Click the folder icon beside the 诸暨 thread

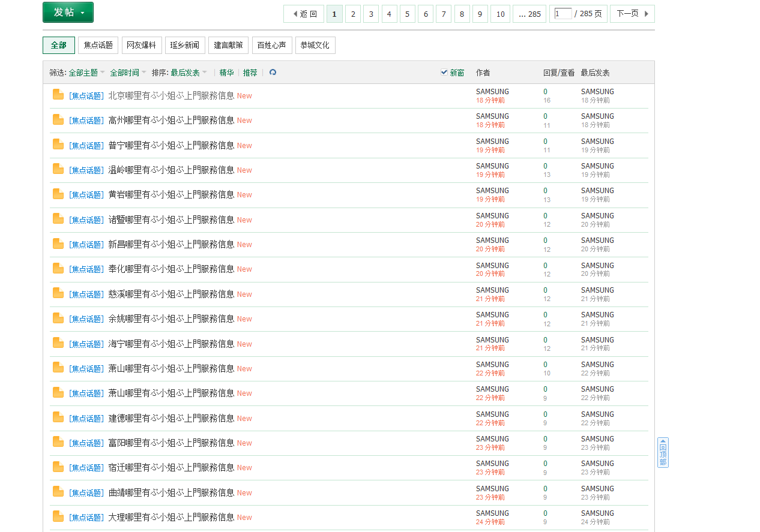pyautogui.click(x=58, y=219)
